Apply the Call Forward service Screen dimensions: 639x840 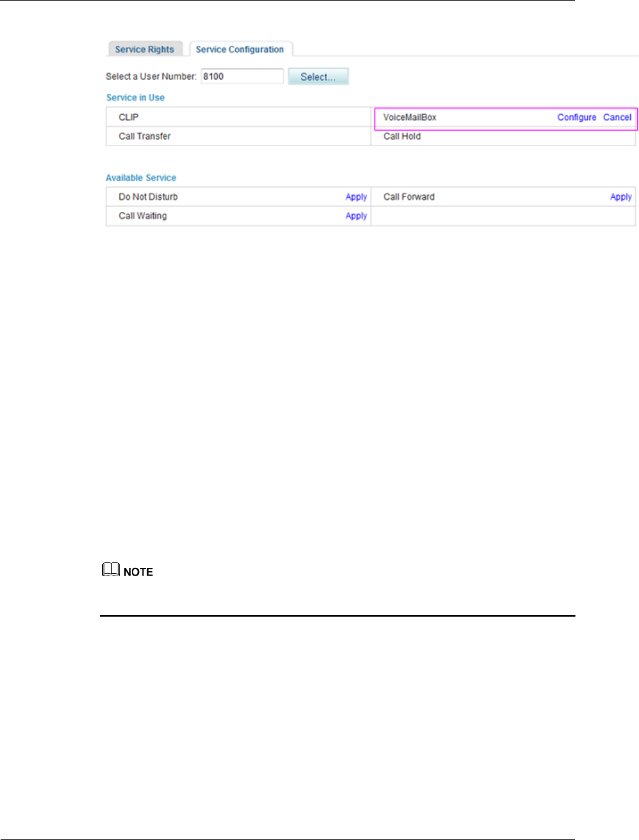[x=621, y=197]
